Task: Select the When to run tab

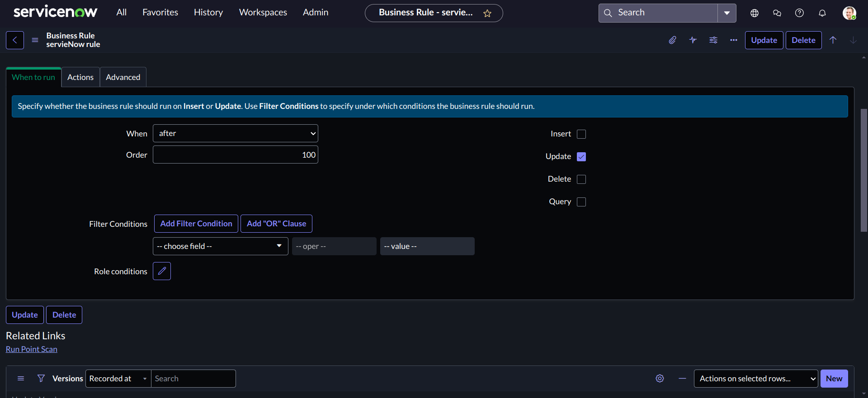Action: [x=33, y=77]
